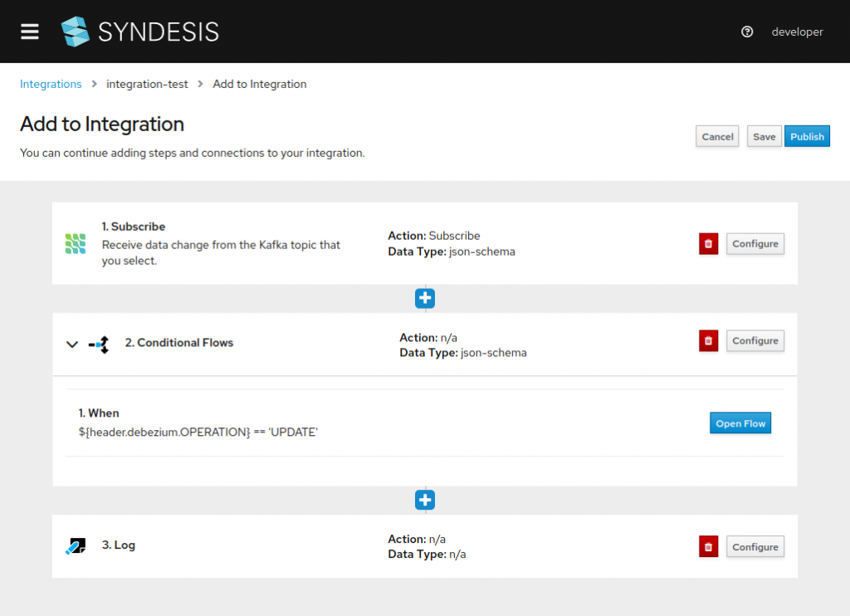
Task: Open Flow for the UPDATE condition
Action: click(740, 423)
